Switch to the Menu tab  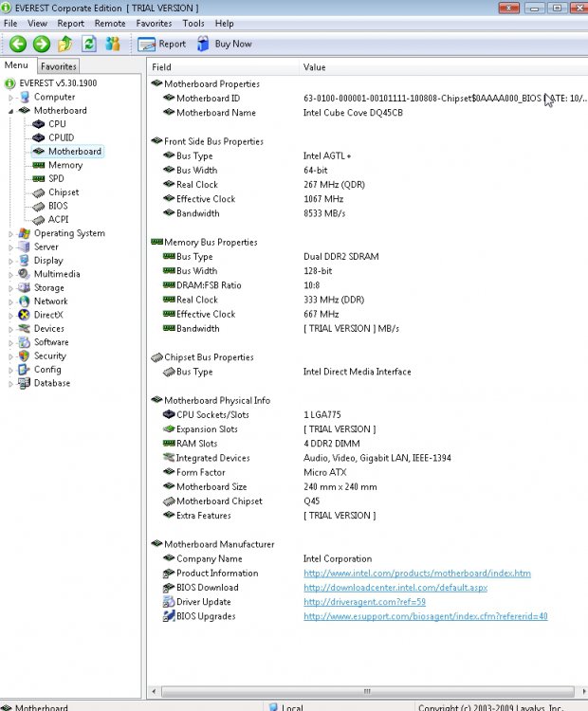click(x=16, y=65)
